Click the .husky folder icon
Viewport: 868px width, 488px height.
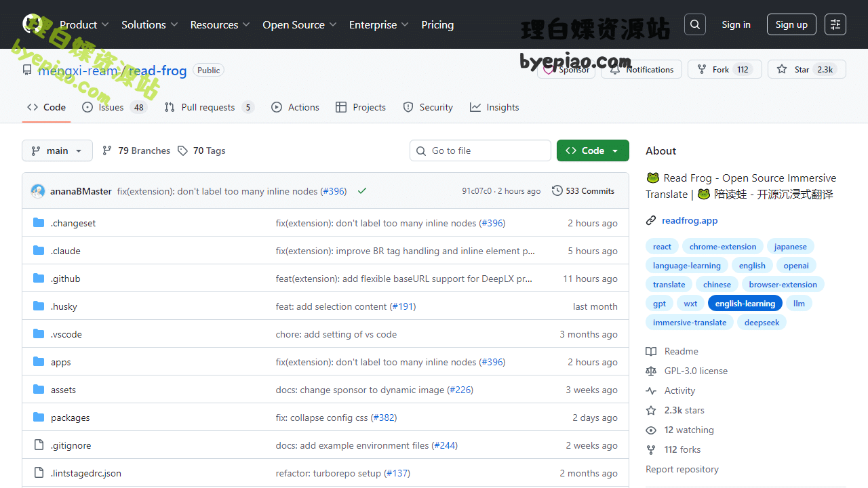(x=39, y=306)
